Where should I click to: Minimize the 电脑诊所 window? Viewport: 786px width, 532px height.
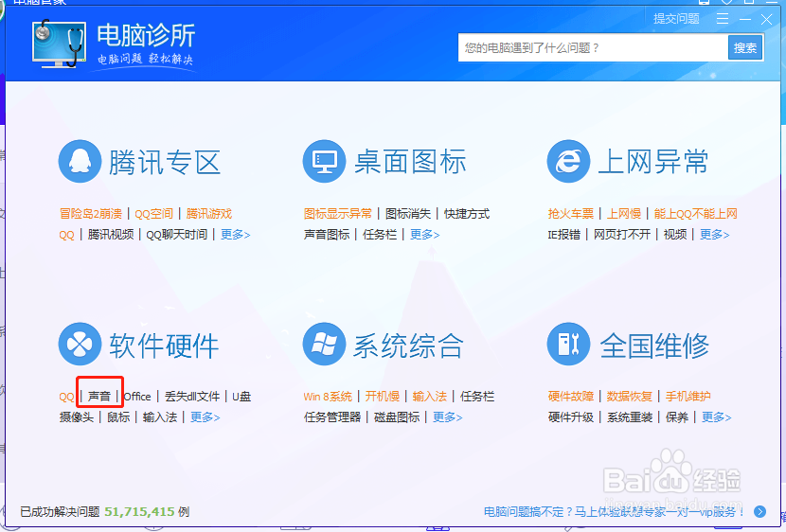pos(745,19)
